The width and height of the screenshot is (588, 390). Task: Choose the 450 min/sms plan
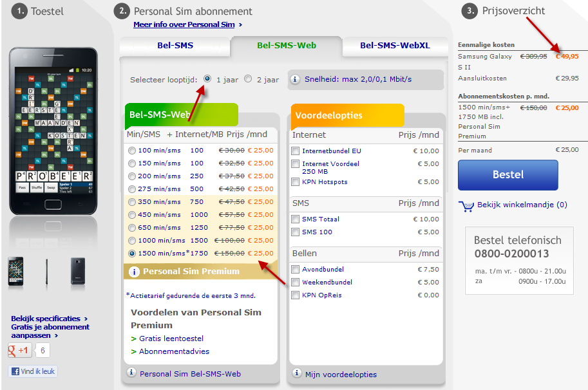coord(131,215)
